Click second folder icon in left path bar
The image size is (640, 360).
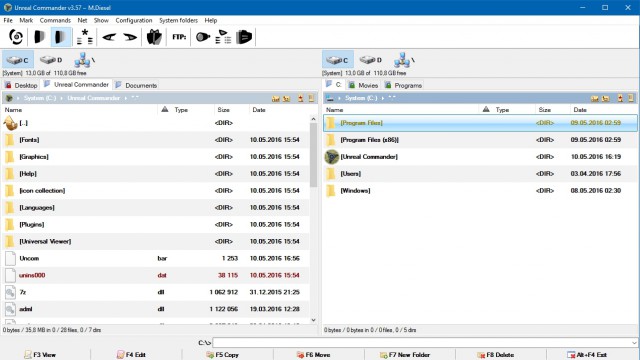click(x=287, y=98)
